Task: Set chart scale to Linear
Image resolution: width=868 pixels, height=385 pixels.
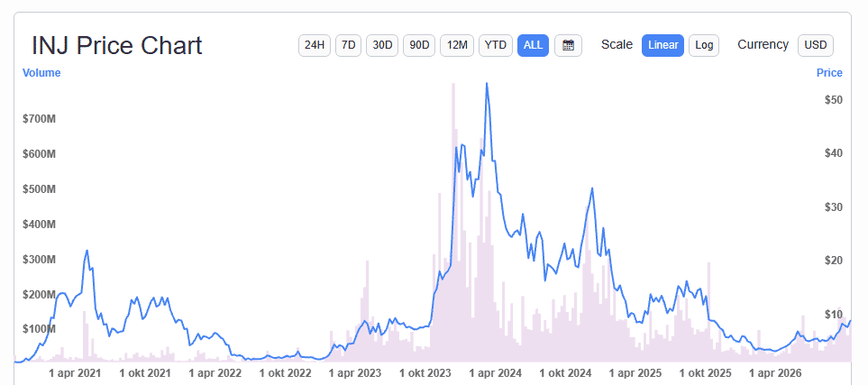Action: click(x=662, y=45)
